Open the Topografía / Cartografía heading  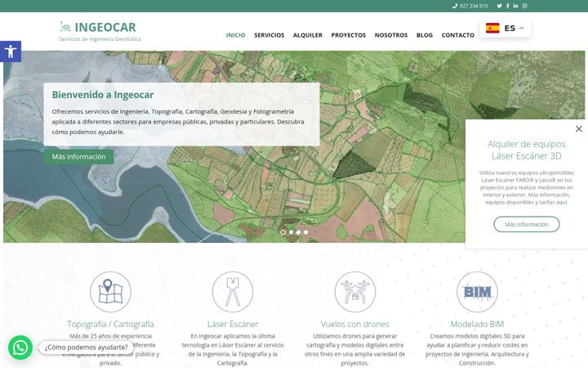click(x=110, y=324)
